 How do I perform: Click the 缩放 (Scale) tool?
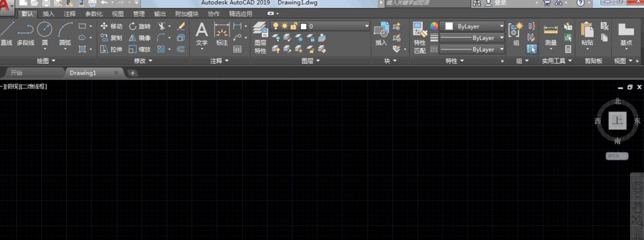[140, 49]
